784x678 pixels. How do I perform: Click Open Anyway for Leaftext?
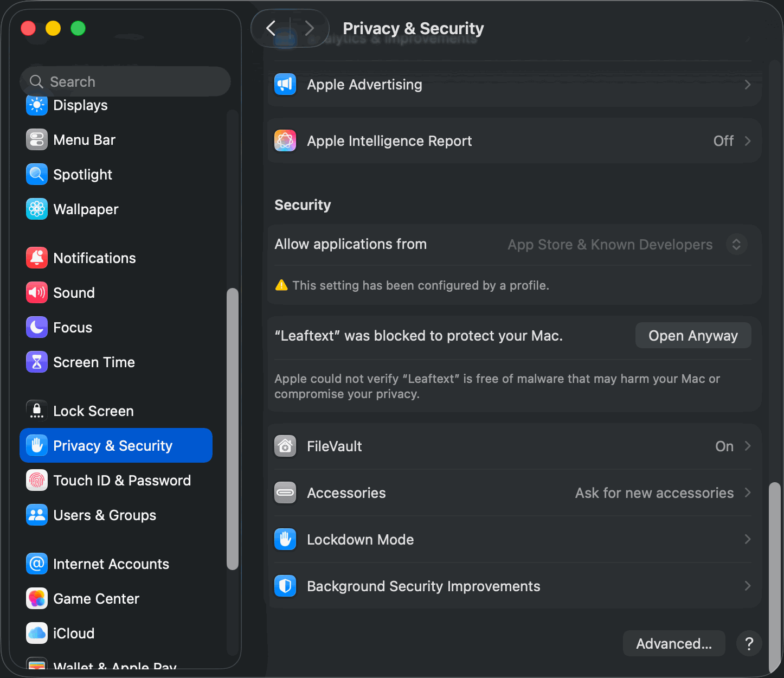click(693, 336)
